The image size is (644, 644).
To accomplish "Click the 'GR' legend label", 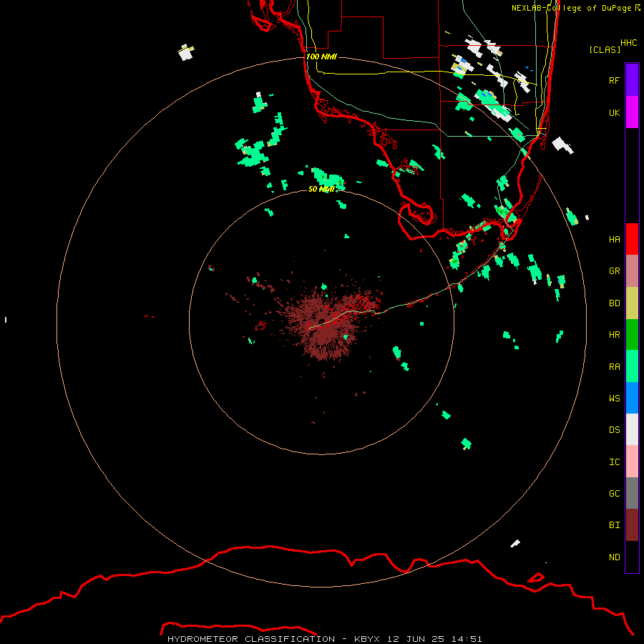I will tap(614, 270).
